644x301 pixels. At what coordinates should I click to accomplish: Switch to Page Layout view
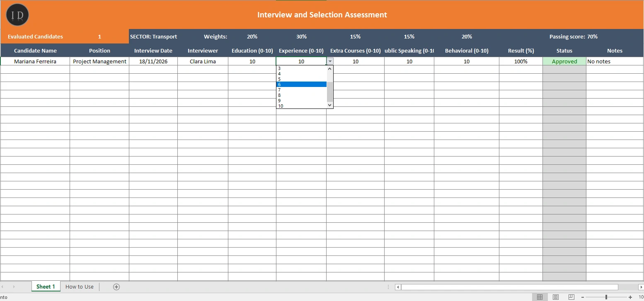pos(556,297)
